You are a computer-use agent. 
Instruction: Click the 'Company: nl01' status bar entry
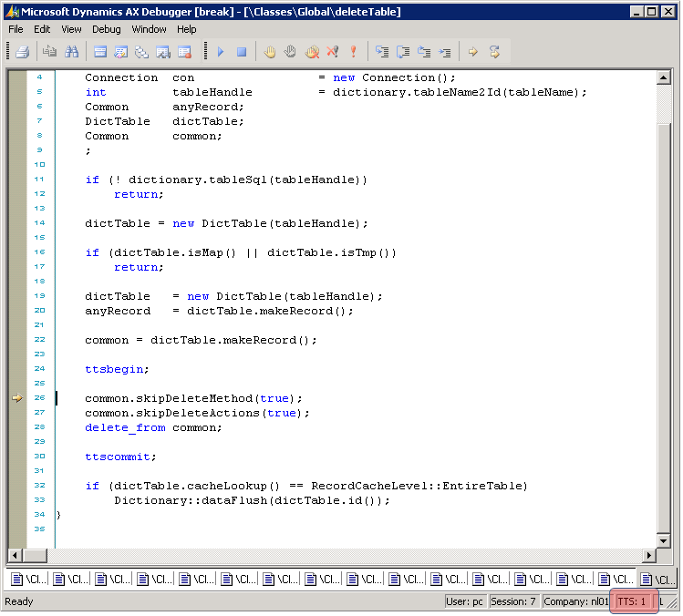pos(575,601)
